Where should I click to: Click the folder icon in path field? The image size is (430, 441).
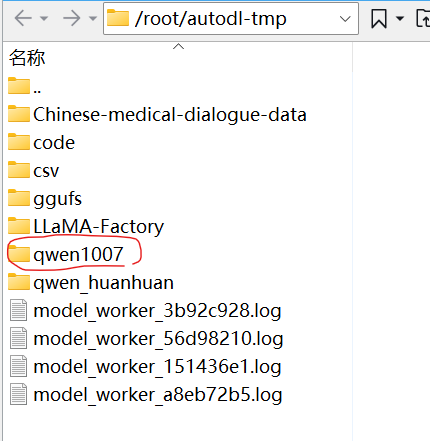pyautogui.click(x=118, y=18)
